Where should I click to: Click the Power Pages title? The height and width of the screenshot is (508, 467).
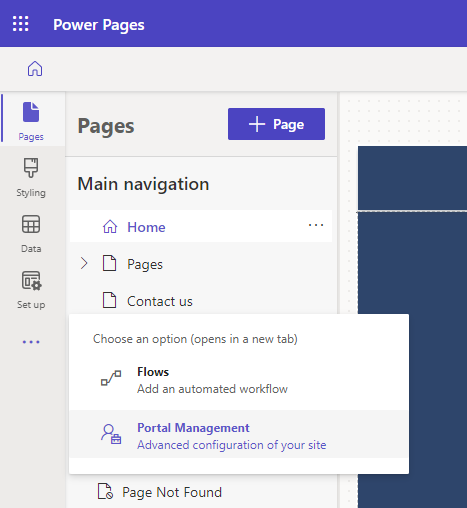tap(99, 25)
